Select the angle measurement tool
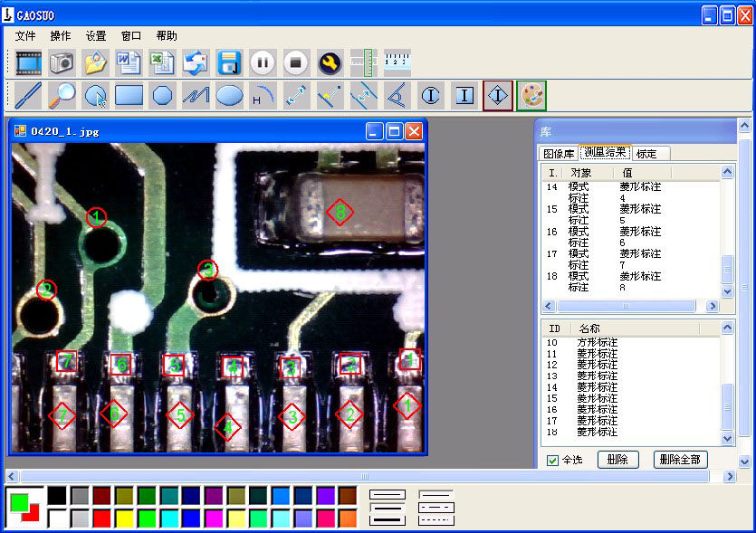 (x=397, y=95)
